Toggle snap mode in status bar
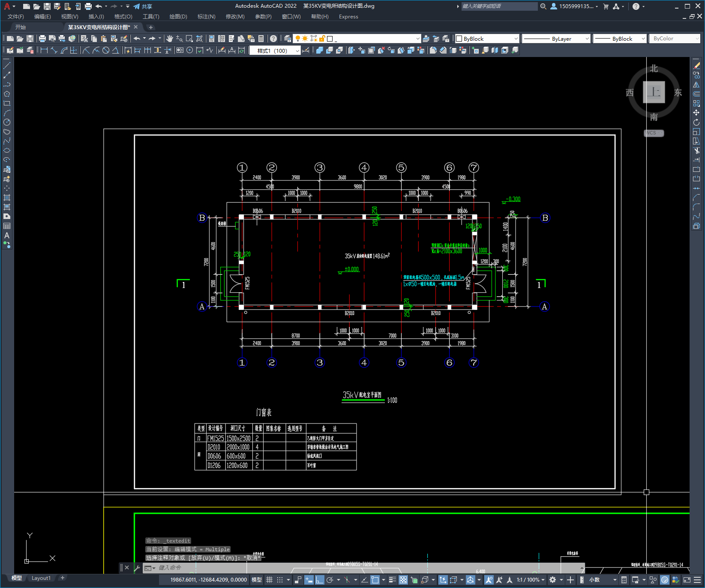The width and height of the screenshot is (705, 588). coord(280,580)
